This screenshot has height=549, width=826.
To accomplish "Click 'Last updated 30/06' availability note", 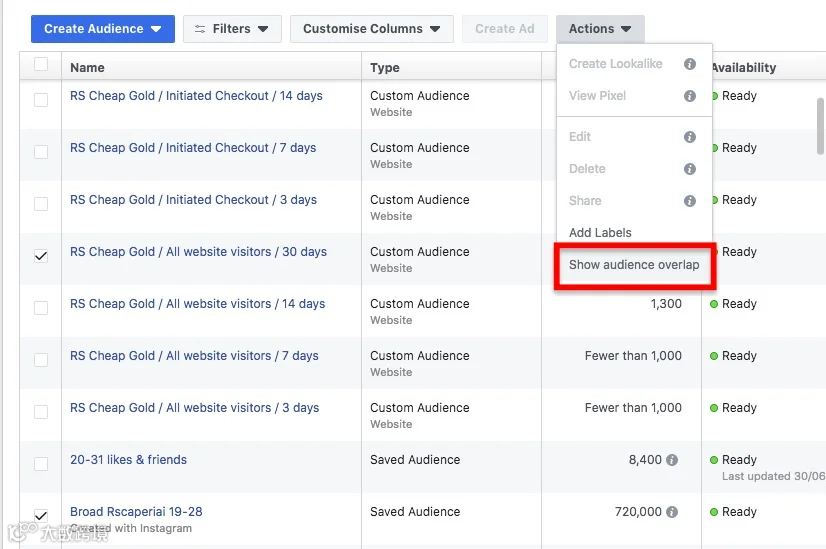I will point(773,476).
